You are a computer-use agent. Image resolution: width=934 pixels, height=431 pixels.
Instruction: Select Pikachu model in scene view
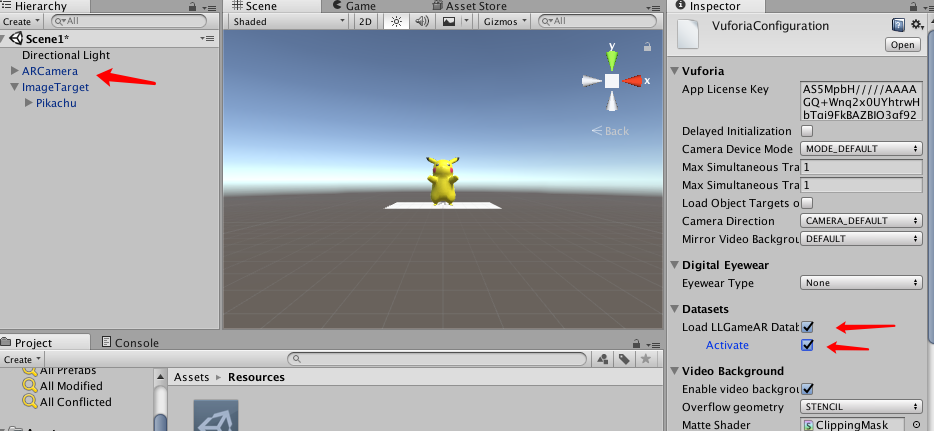[x=443, y=180]
